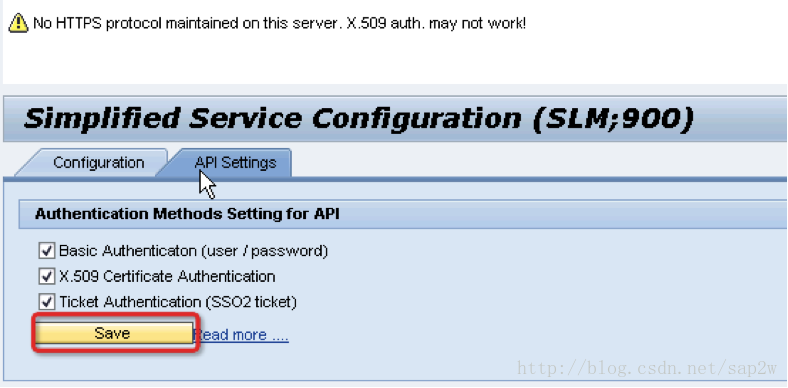788x388 pixels.
Task: Disable Ticket Authentication (SSO2 ticket) checkbox
Action: pos(47,302)
